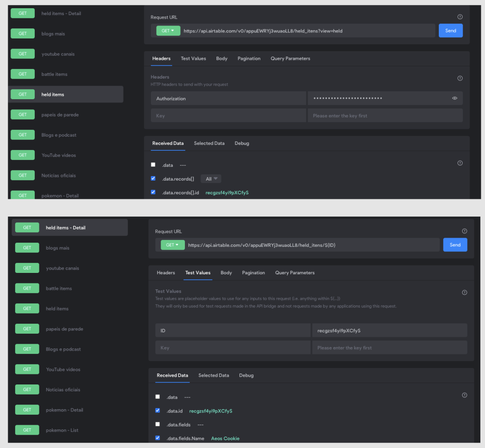Click Send for the held_itens/${ID} request
Viewport: 485px width, 448px height.
tap(455, 245)
